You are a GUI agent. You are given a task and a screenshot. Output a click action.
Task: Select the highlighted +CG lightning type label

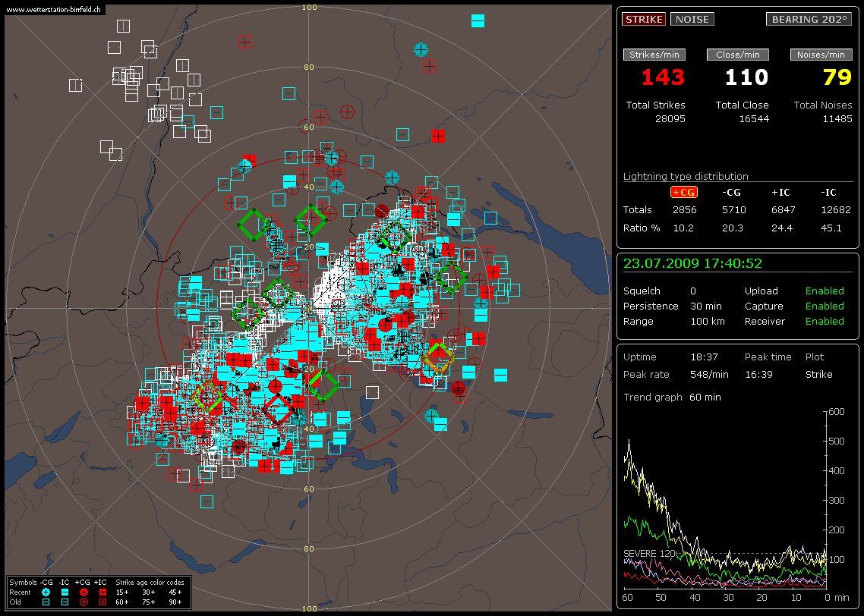point(683,193)
